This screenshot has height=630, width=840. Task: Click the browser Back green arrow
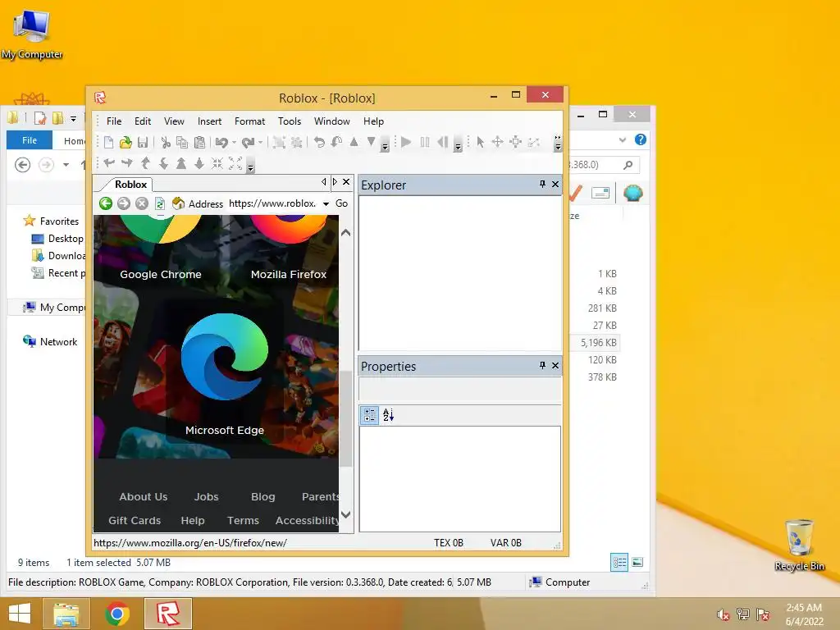pyautogui.click(x=106, y=203)
